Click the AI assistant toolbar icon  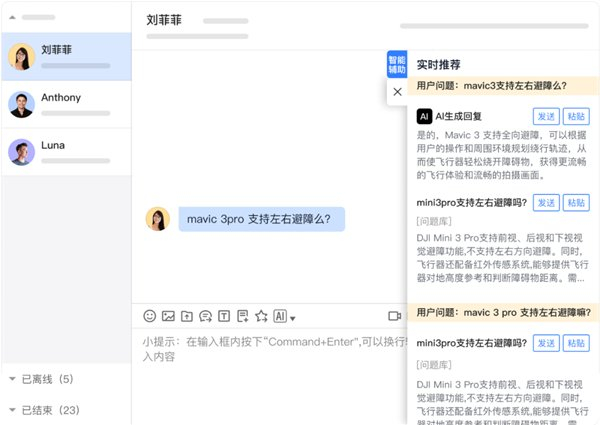280,316
